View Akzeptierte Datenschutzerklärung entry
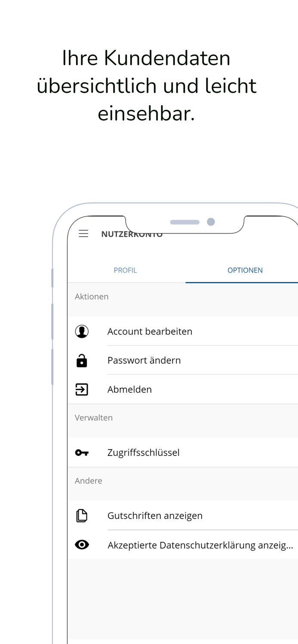The height and width of the screenshot is (644, 298). click(x=200, y=545)
